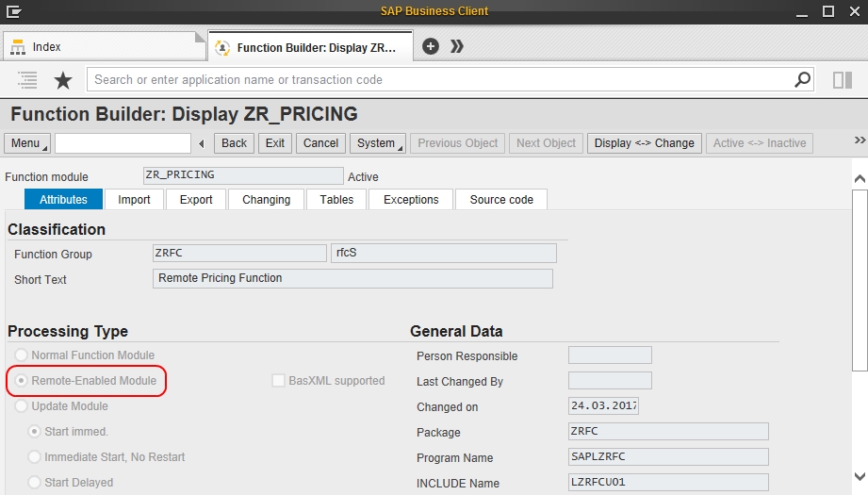
Task: Click the Cancel button
Action: point(320,143)
